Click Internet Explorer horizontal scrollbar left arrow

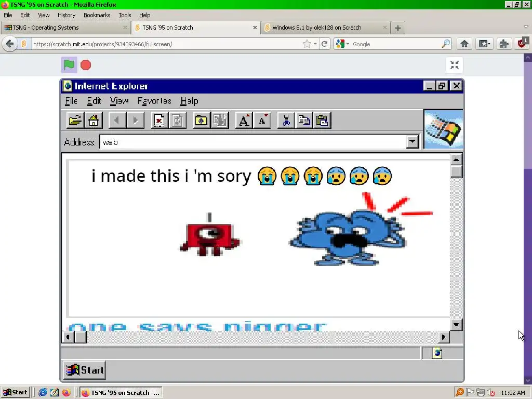[x=68, y=337]
